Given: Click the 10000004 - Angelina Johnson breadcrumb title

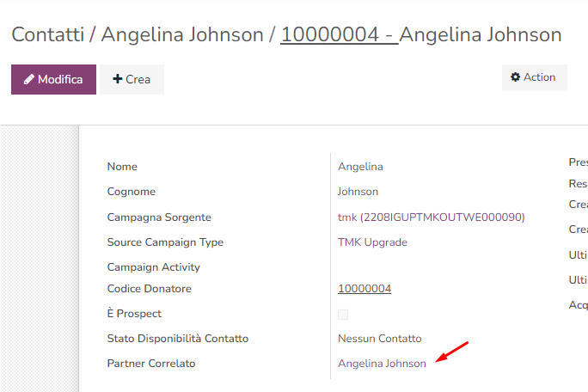Looking at the screenshot, I should point(420,35).
